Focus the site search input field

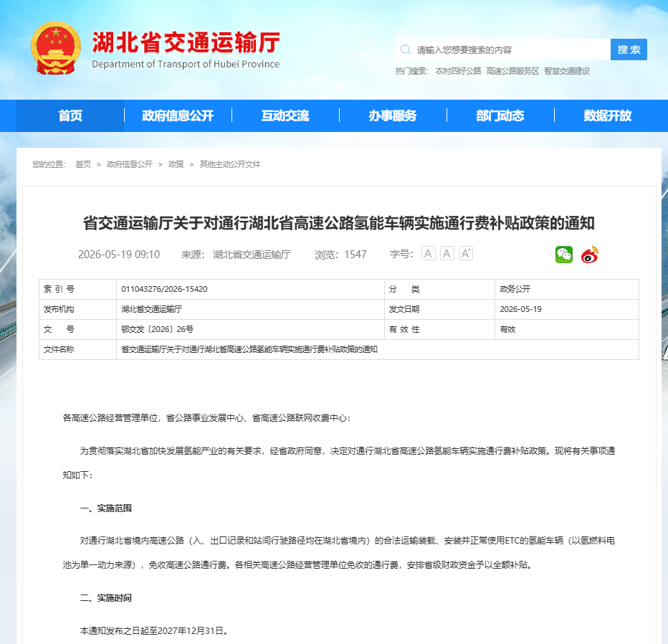(502, 50)
